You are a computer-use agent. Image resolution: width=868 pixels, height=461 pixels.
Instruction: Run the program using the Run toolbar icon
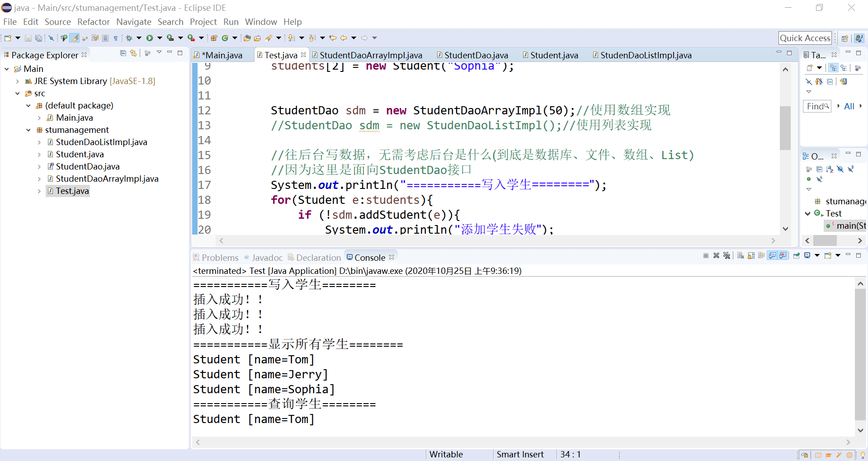[151, 38]
